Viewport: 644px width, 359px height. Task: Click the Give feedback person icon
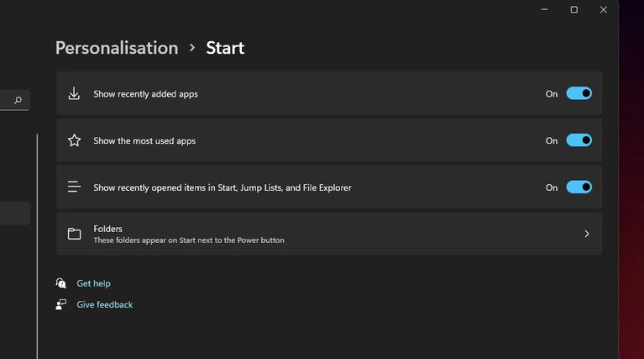click(x=60, y=304)
